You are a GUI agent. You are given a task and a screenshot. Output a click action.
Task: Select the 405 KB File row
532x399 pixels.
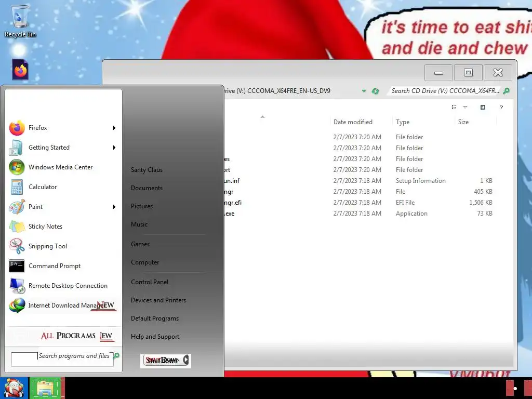[360, 192]
